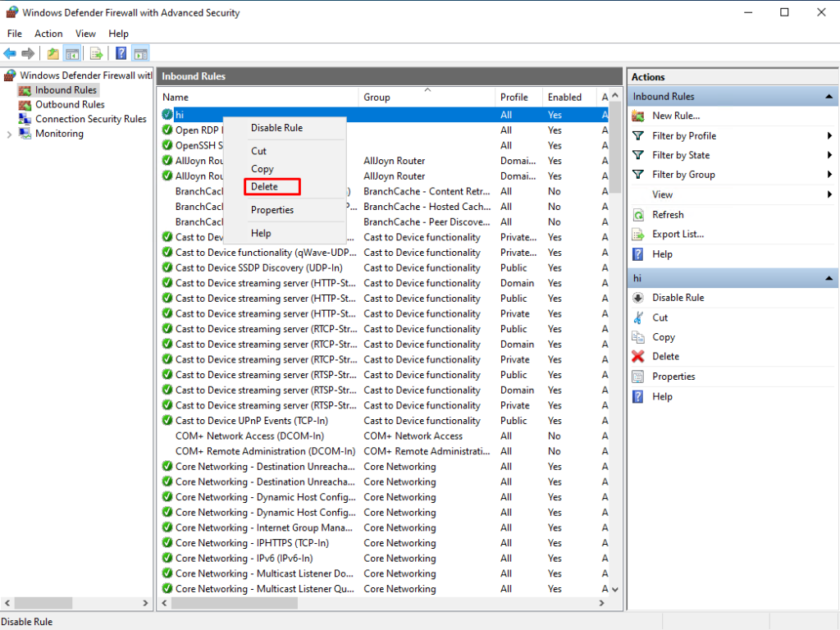Click the Back arrow toolbar icon
Viewport: 840px width, 630px height.
tap(10, 53)
